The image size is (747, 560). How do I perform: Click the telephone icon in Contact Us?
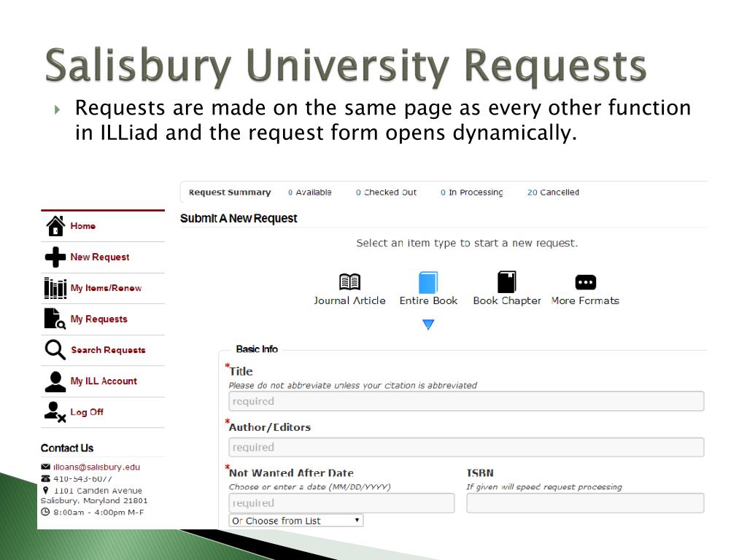pyautogui.click(x=45, y=478)
